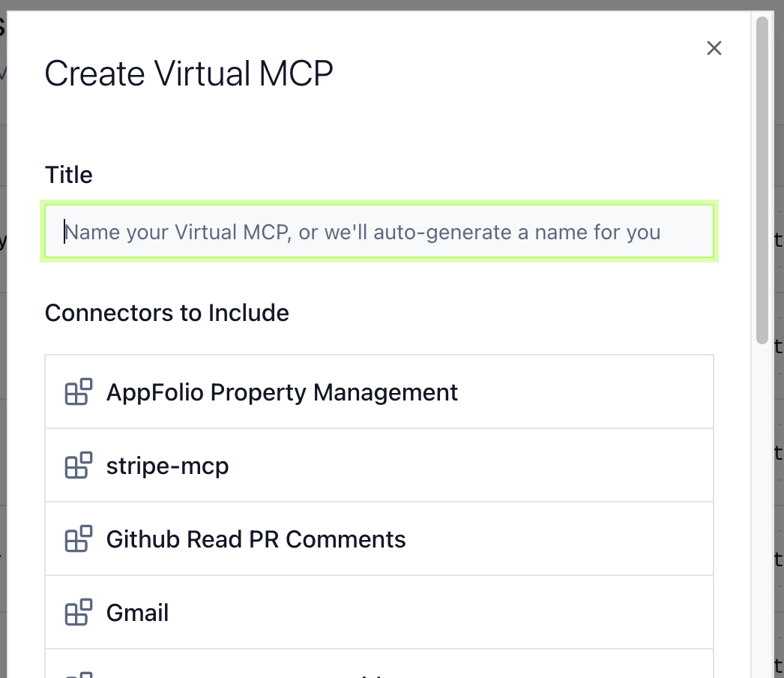The image size is (784, 678).
Task: Select the stripe-mcp connector row
Action: click(379, 465)
